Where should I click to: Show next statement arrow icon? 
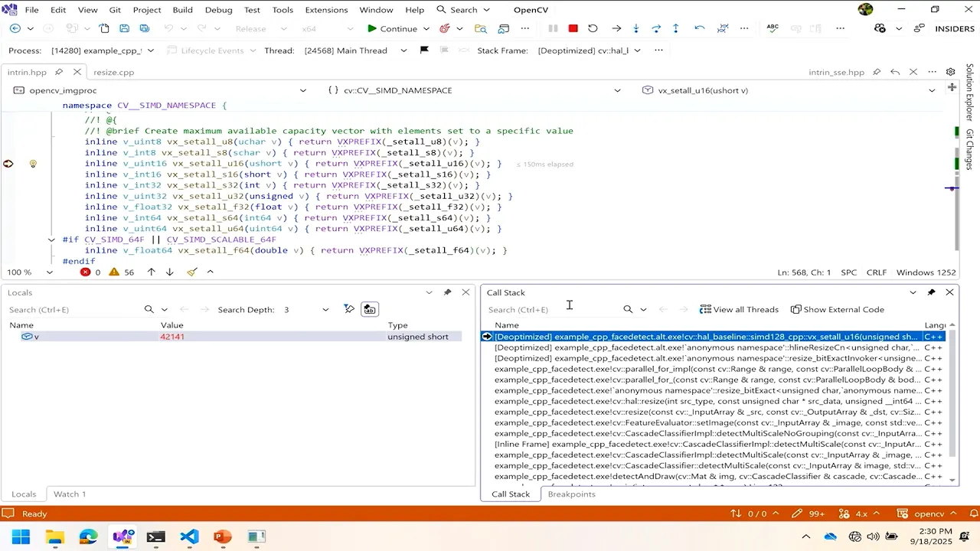616,28
